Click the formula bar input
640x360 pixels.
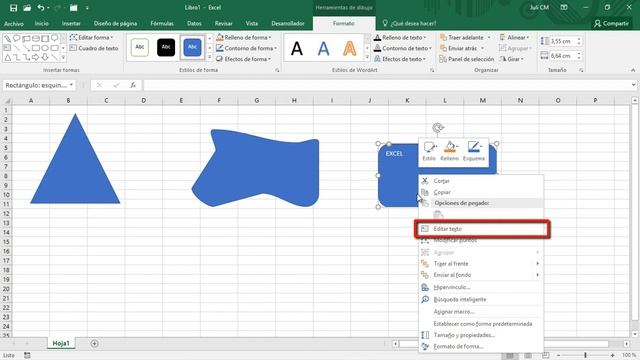tap(387, 85)
